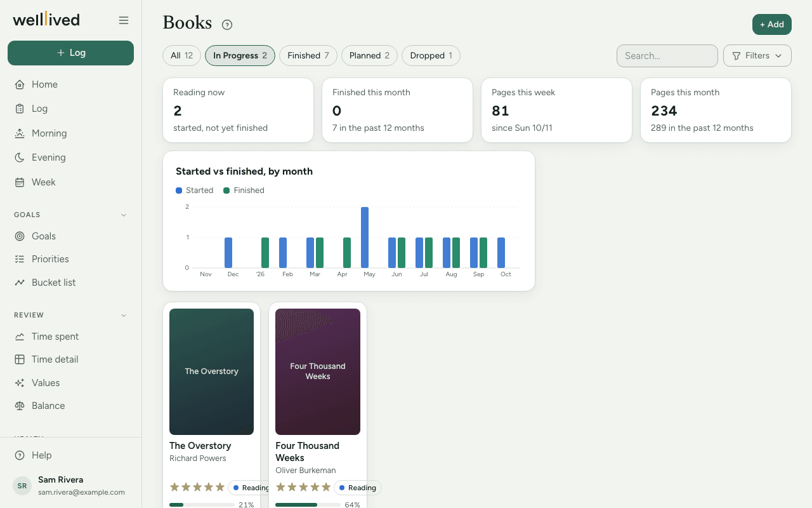Open the wellived logo link
The height and width of the screenshot is (508, 812).
click(x=46, y=20)
